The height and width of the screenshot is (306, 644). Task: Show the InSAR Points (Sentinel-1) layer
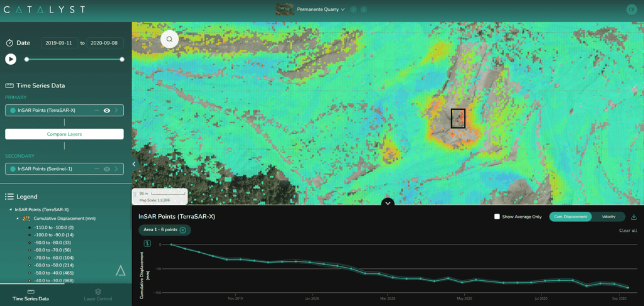point(107,168)
